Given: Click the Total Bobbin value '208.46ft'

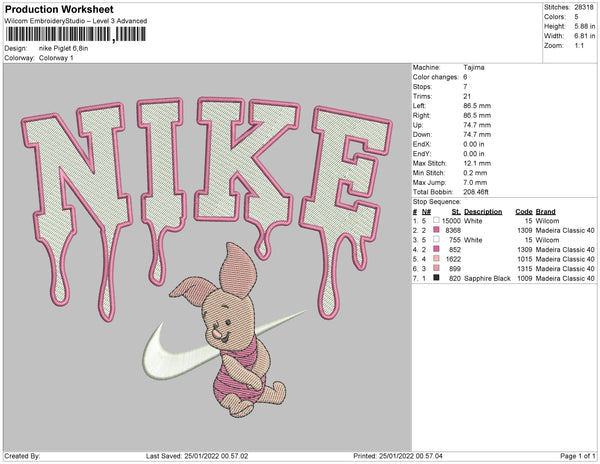Looking at the screenshot, I should (x=476, y=192).
